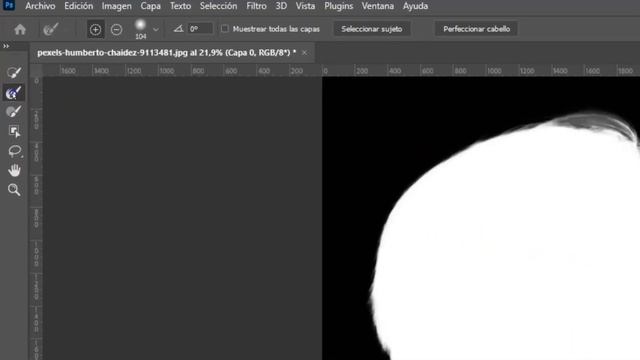Go to the Home screen icon
Image resolution: width=640 pixels, height=360 pixels.
tap(20, 29)
